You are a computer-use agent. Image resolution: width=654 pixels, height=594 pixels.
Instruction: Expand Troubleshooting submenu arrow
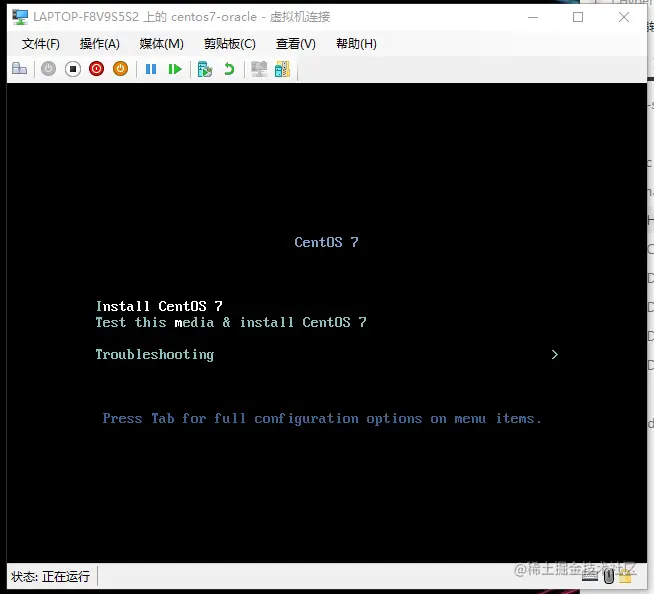click(554, 355)
